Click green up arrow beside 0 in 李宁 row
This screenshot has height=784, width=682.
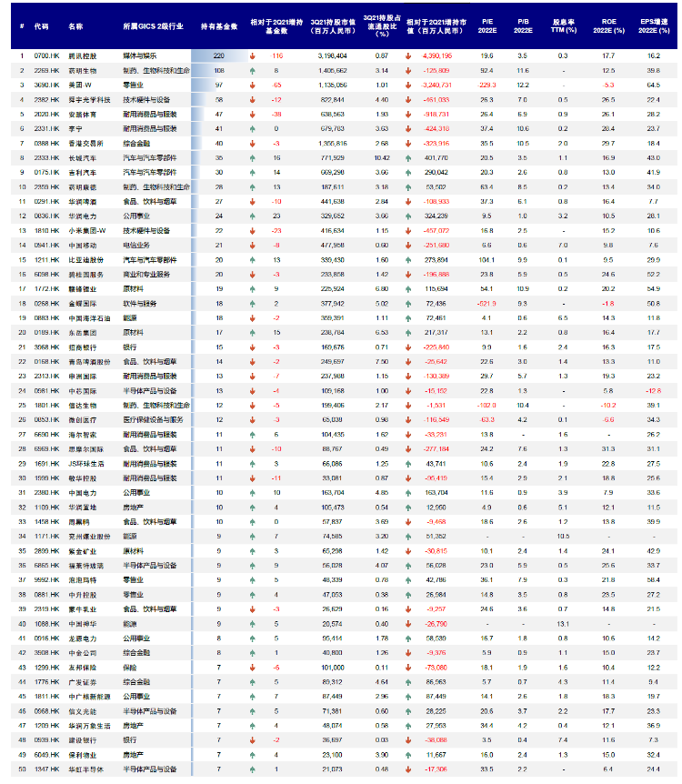click(253, 129)
